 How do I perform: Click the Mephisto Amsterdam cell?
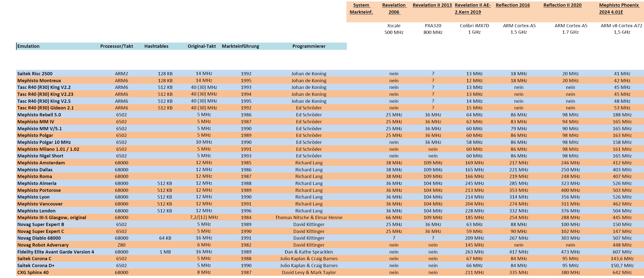tap(41, 163)
